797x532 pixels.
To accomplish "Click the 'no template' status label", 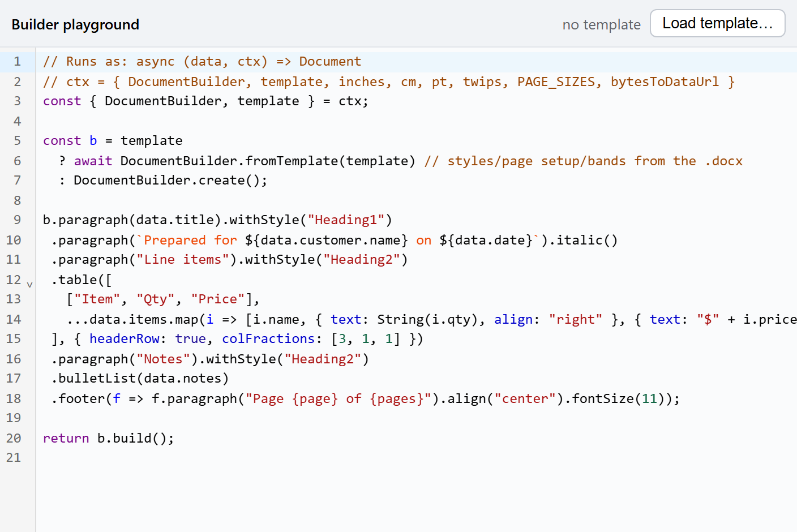I will [601, 25].
